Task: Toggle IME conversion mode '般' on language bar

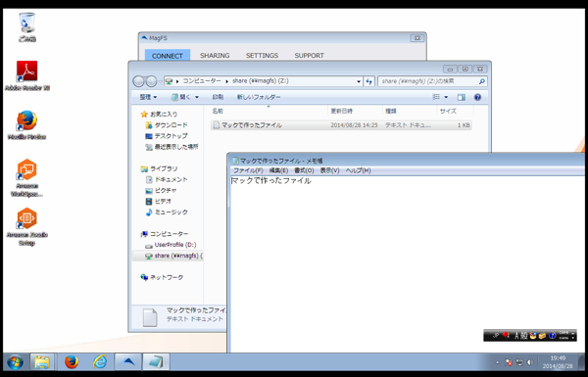Action: point(524,336)
